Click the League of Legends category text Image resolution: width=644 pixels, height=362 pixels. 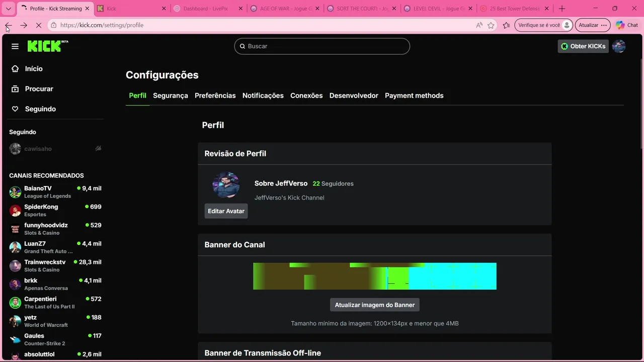coord(48,196)
